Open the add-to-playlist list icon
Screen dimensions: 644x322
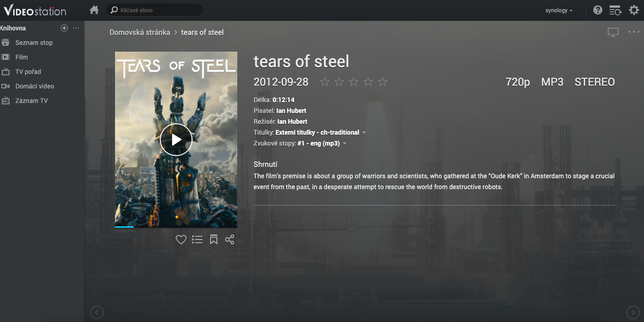pyautogui.click(x=197, y=239)
